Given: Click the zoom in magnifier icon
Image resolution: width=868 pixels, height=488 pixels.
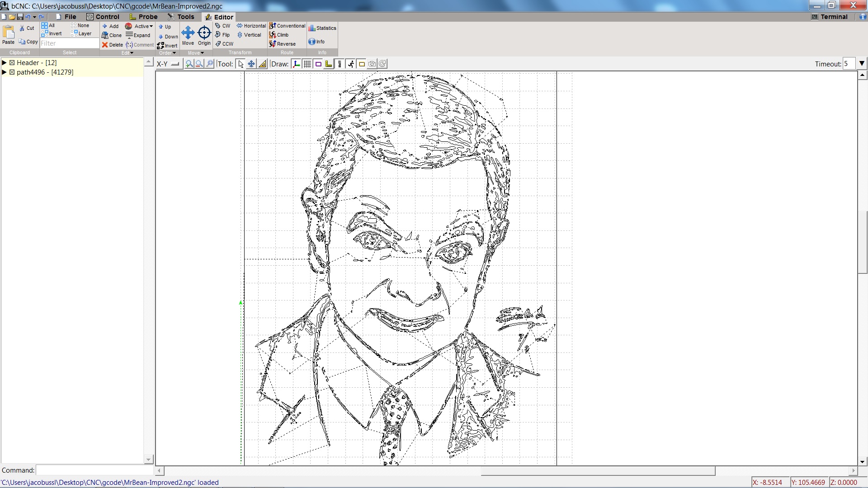Looking at the screenshot, I should click(189, 64).
